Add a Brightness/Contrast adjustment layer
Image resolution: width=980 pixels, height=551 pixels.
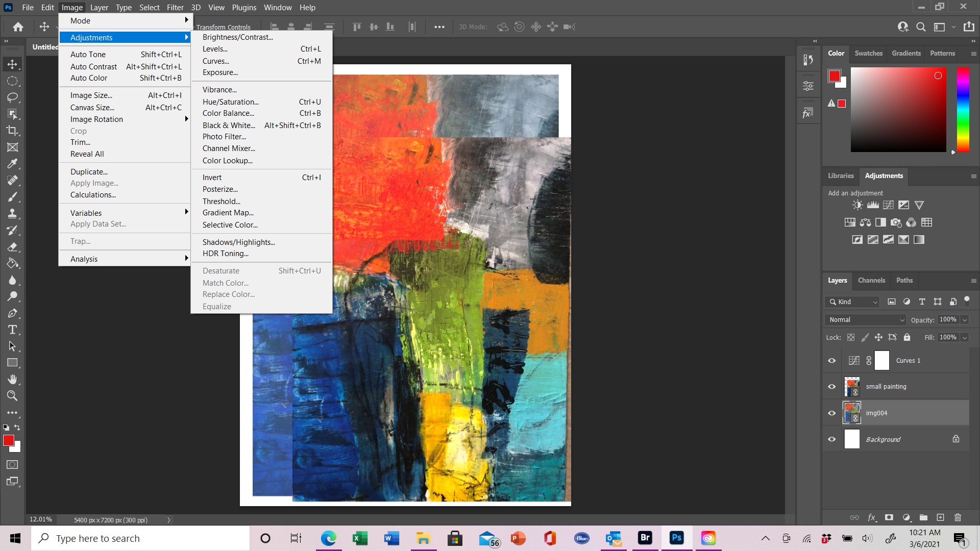point(856,205)
